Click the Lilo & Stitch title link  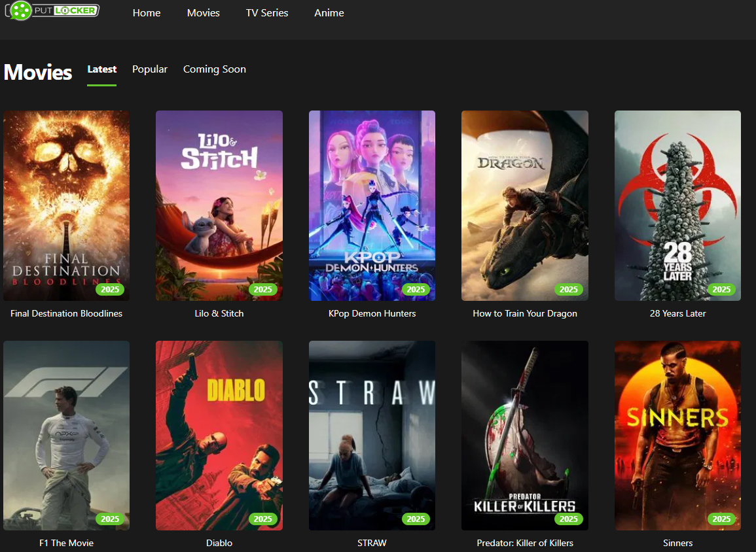pos(219,313)
